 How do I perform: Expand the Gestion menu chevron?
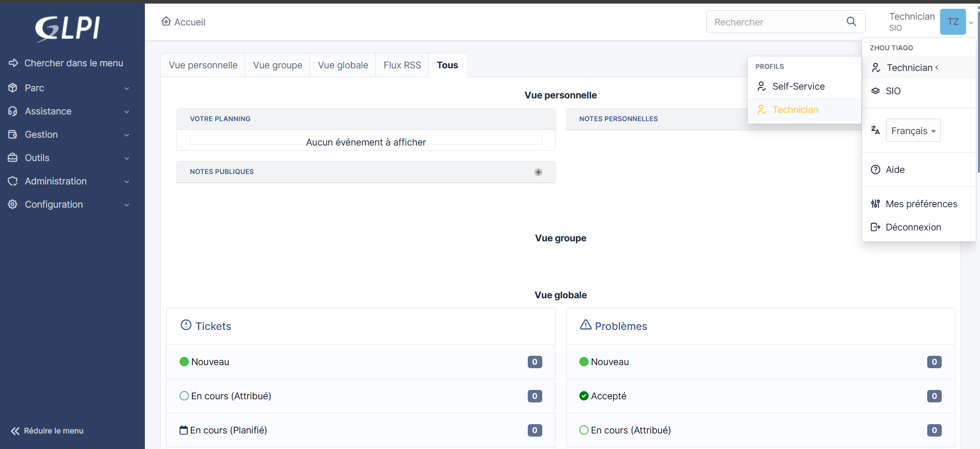127,135
